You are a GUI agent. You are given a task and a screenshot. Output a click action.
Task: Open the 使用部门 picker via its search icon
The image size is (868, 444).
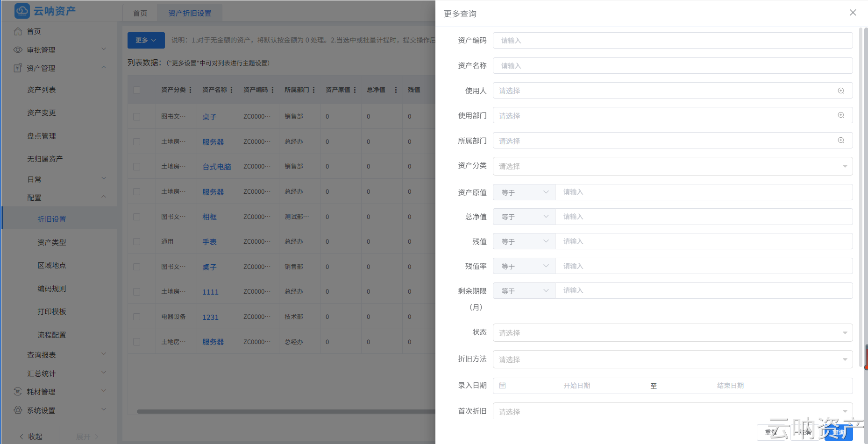(x=841, y=115)
